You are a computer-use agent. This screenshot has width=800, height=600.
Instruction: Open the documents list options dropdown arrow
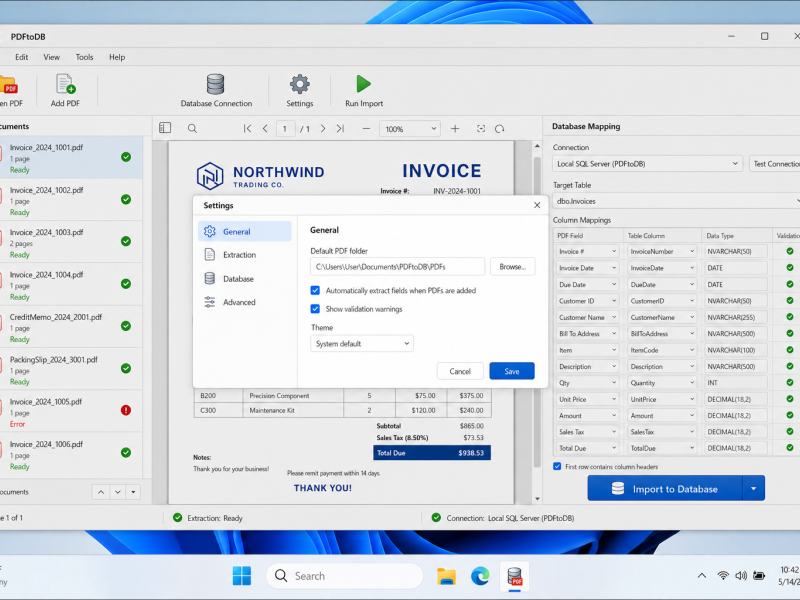pos(133,492)
